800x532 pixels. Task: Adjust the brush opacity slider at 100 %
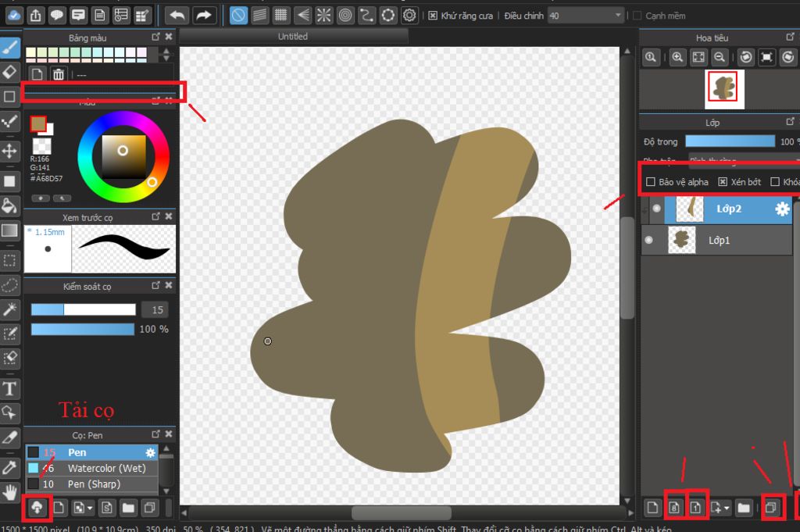pos(83,329)
